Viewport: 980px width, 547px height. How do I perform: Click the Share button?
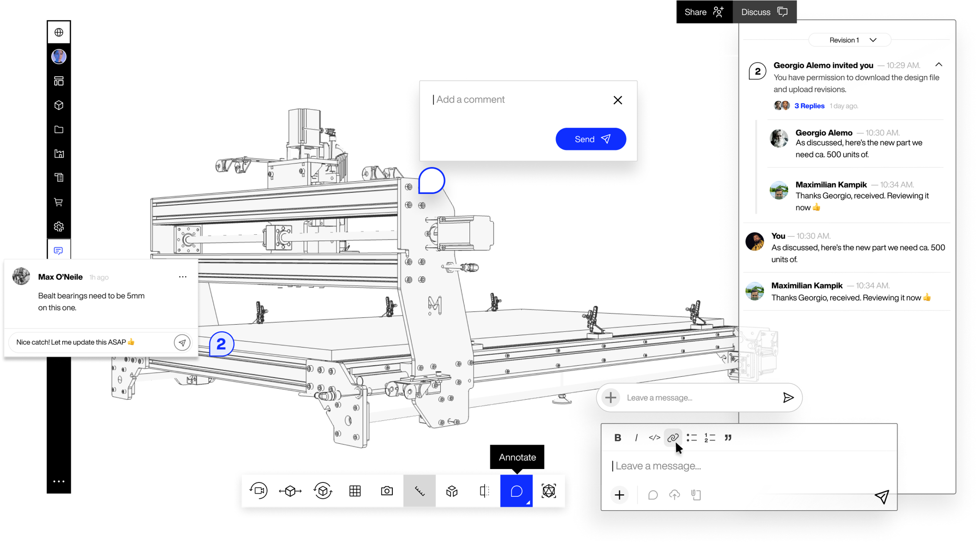tap(704, 12)
